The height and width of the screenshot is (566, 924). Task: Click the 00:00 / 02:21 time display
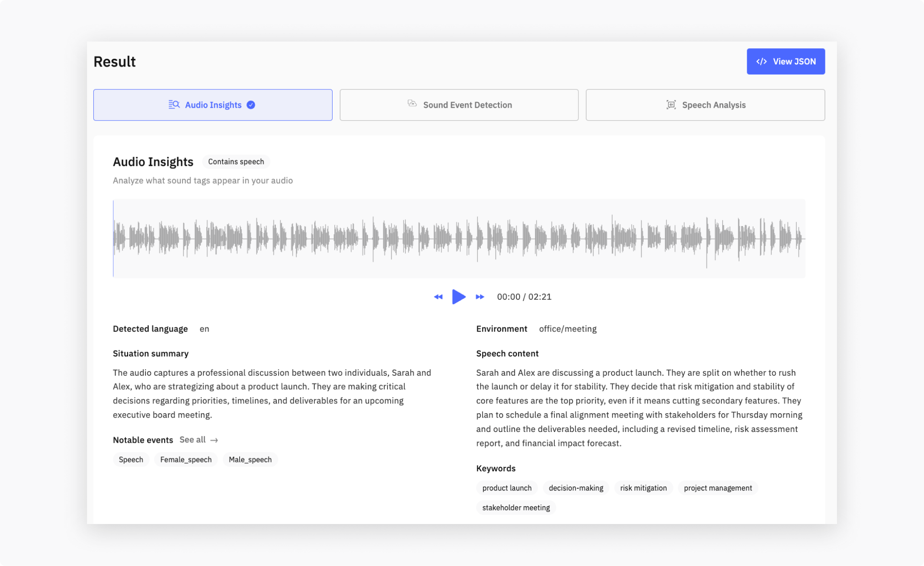click(x=524, y=297)
